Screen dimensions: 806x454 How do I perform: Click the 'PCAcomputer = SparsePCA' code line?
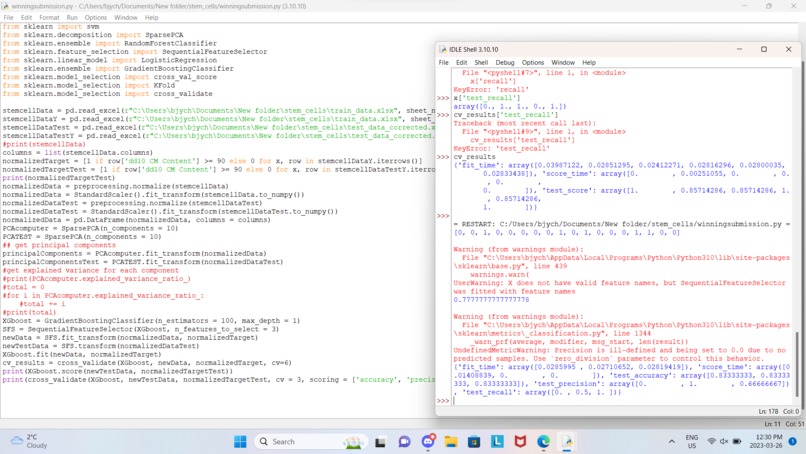[x=90, y=228]
